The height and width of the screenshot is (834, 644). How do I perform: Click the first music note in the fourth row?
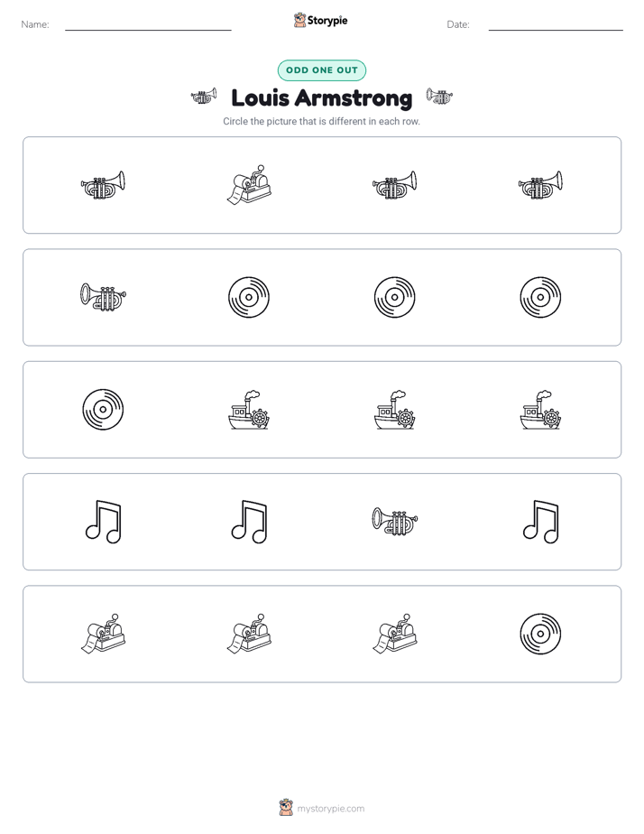tap(103, 522)
